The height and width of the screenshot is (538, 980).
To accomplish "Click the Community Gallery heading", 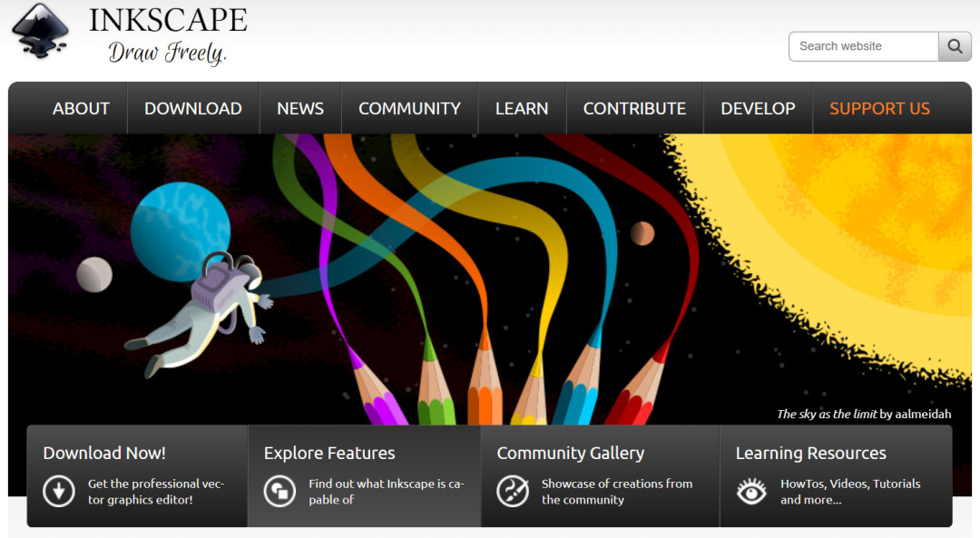I will pyautogui.click(x=571, y=453).
